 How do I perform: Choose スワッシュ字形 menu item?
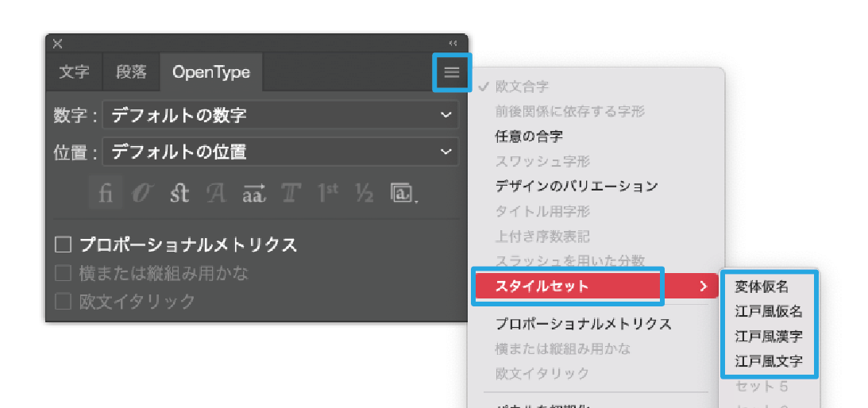point(596,162)
